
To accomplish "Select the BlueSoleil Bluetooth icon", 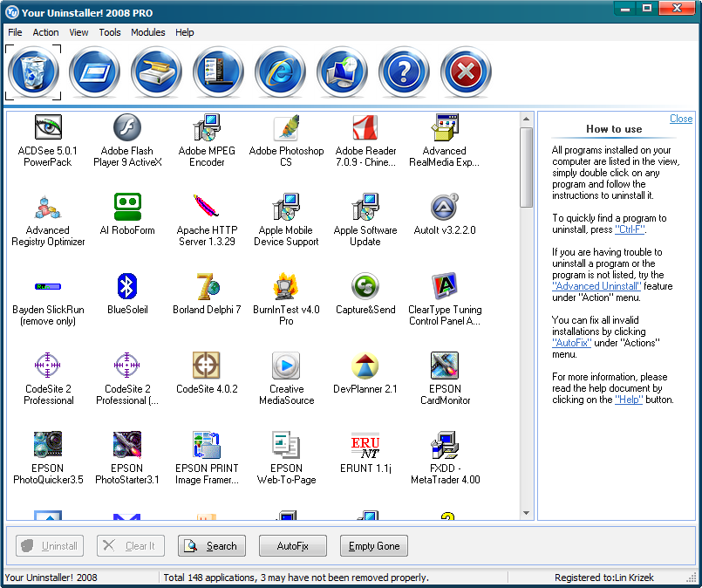I will point(127,286).
